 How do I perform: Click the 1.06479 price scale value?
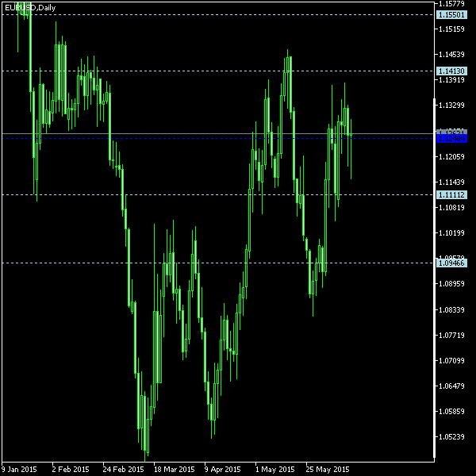451,386
